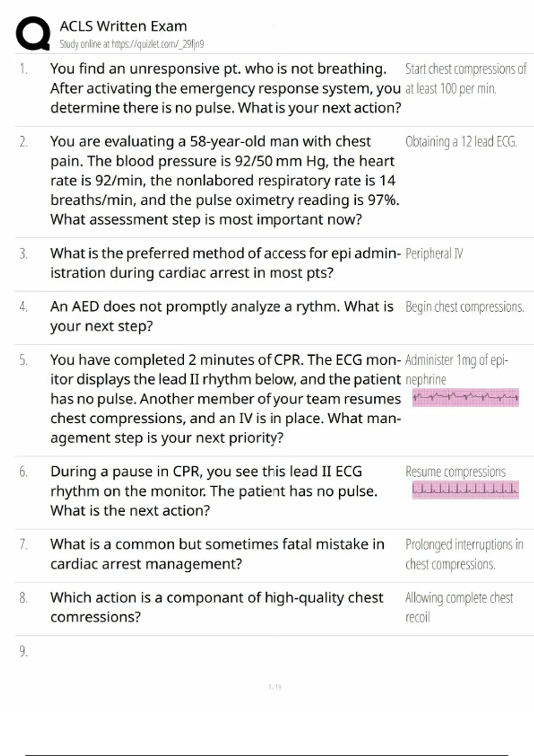The height and width of the screenshot is (756, 534).
Task: Open the quizlet.com study link
Action: [132, 44]
